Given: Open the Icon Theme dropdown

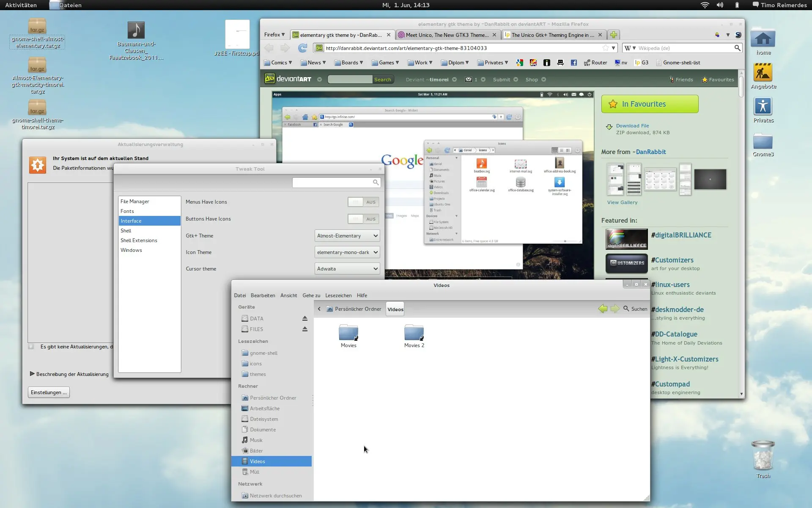Looking at the screenshot, I should pyautogui.click(x=347, y=252).
